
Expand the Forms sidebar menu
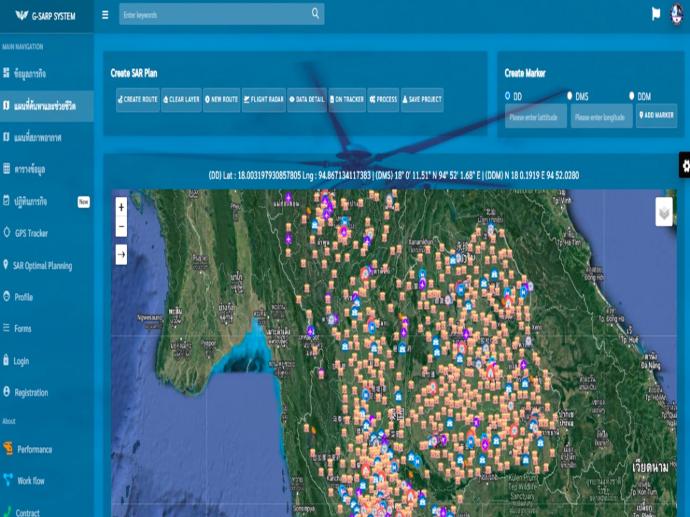coord(23,328)
